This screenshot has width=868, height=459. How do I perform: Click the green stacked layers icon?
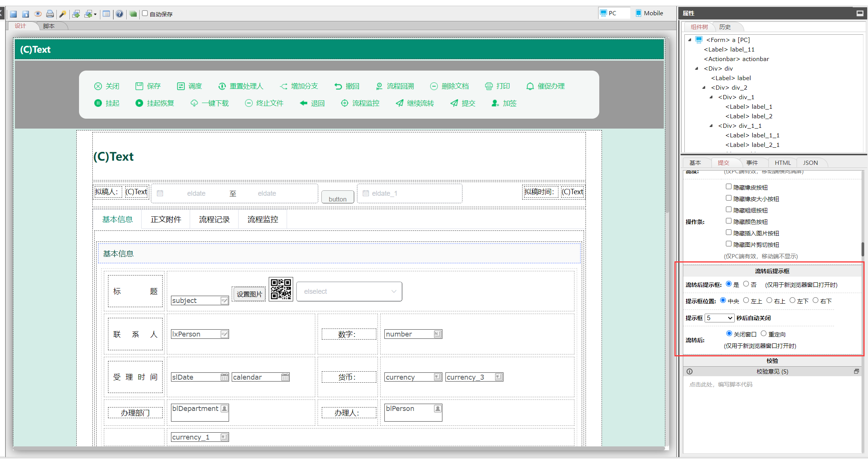pyautogui.click(x=133, y=14)
